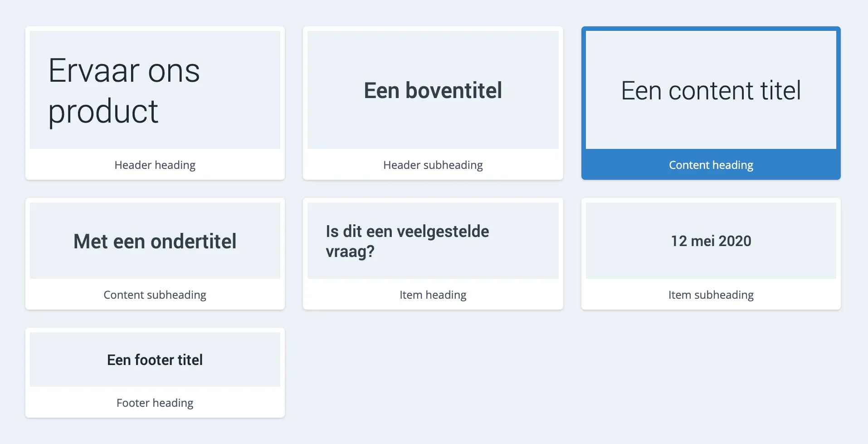This screenshot has height=444, width=868.
Task: Click the 'Content subheading' label
Action: (155, 295)
